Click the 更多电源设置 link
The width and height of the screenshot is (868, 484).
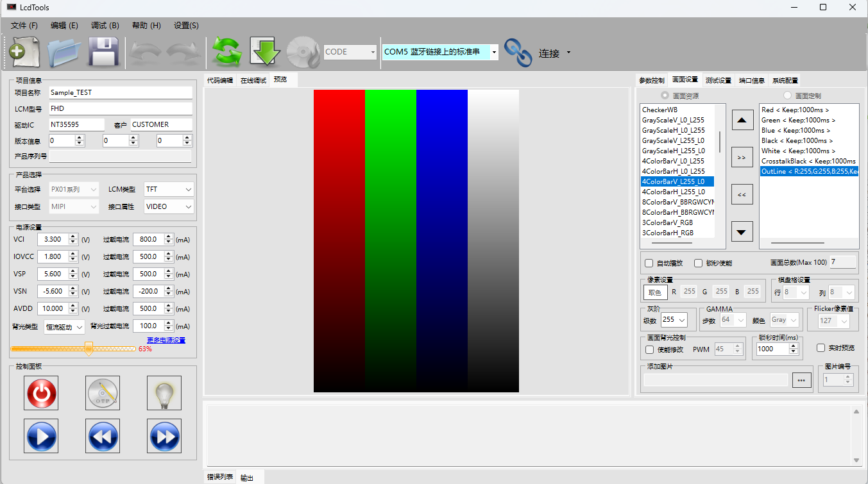[166, 340]
